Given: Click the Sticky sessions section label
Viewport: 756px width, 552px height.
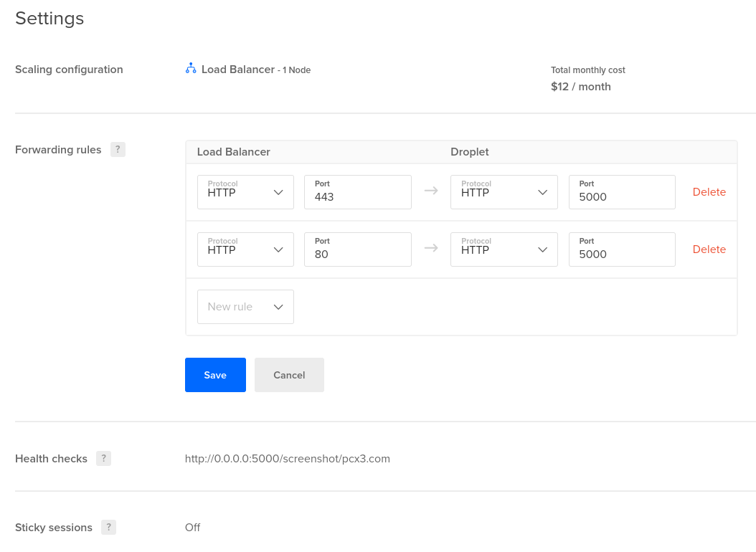Looking at the screenshot, I should point(54,528).
